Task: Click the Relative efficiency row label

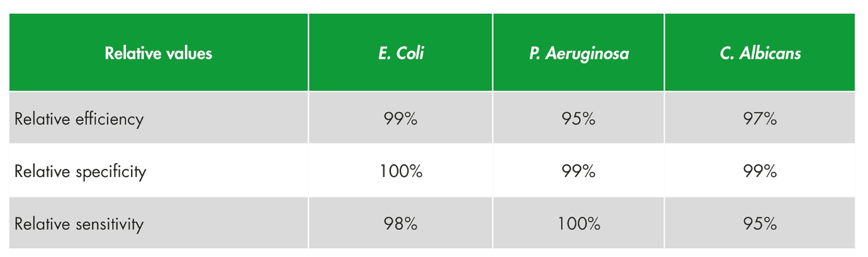Action: coord(79,119)
